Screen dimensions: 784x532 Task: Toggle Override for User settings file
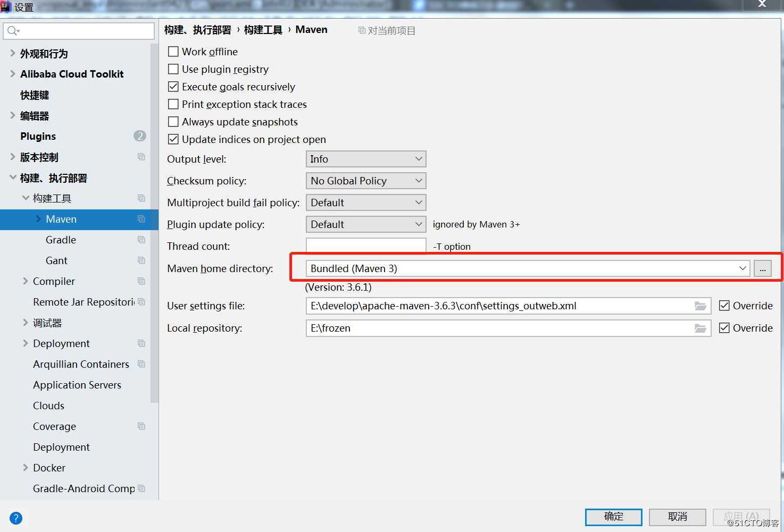coord(724,306)
